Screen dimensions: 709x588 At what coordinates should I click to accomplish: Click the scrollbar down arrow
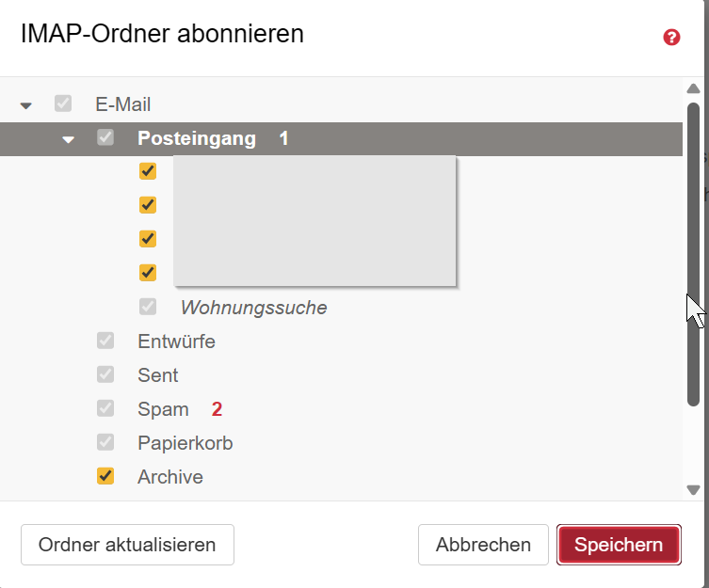pos(694,489)
